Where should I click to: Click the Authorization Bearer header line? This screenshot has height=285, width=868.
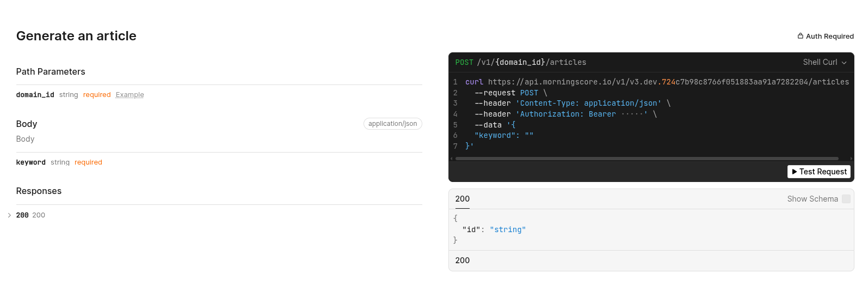(x=566, y=114)
